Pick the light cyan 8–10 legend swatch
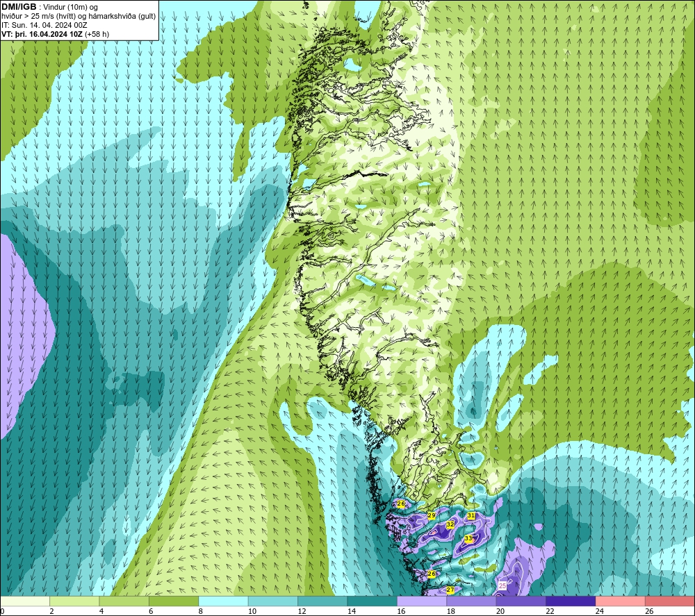Image resolution: width=695 pixels, height=616 pixels. coord(223,601)
